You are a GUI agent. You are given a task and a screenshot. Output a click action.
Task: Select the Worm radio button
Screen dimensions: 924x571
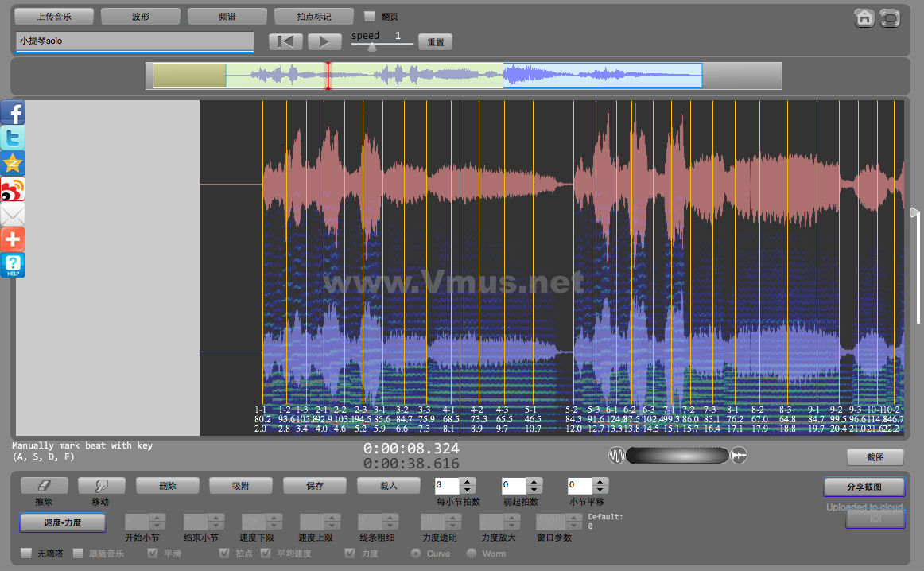[472, 554]
